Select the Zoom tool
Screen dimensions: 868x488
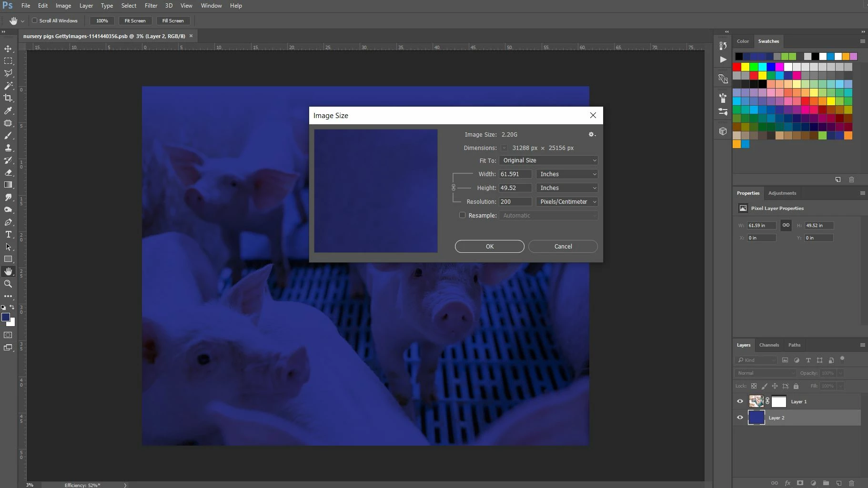[8, 284]
